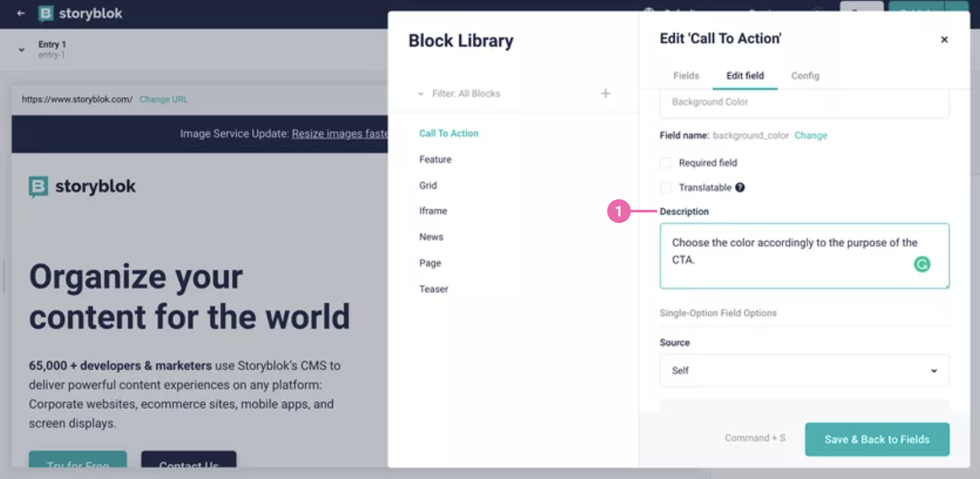Close the Edit 'Call To Action' panel
The image size is (980, 479).
(944, 39)
